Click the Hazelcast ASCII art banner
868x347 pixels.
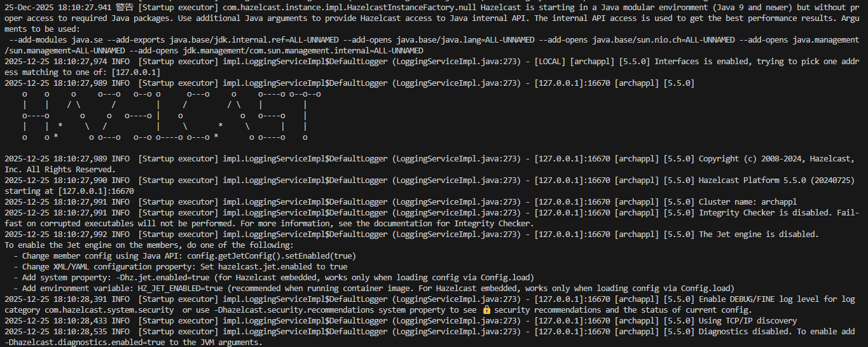click(x=171, y=116)
